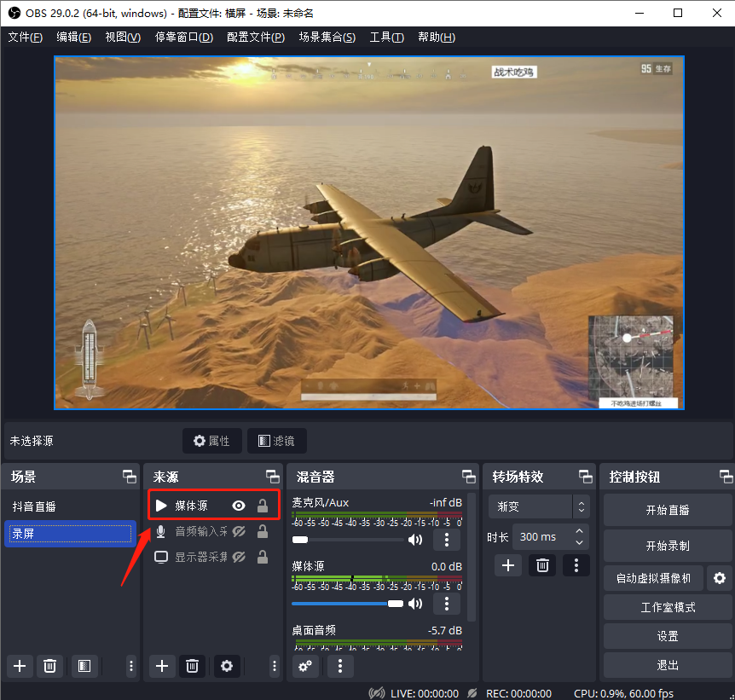Click the 滤镜 filters button
The height and width of the screenshot is (700, 735).
point(276,441)
